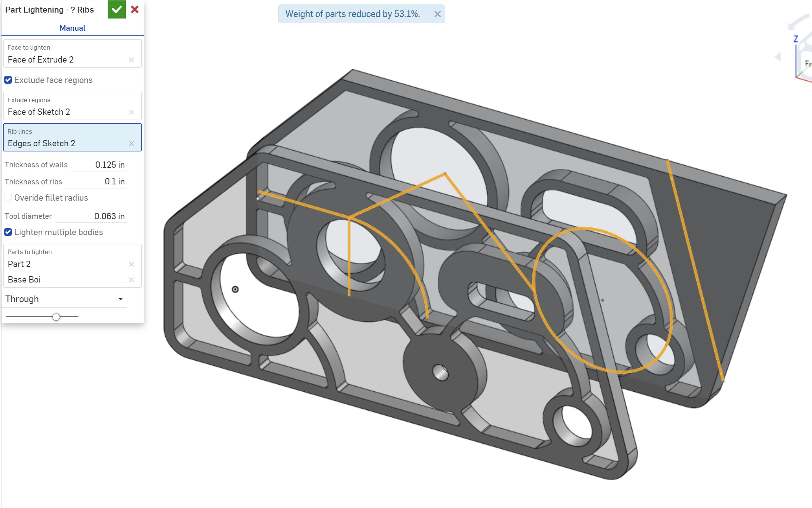Activate the Exlude regions selection field
Image resolution: width=812 pixels, height=508 pixels.
[x=73, y=106]
